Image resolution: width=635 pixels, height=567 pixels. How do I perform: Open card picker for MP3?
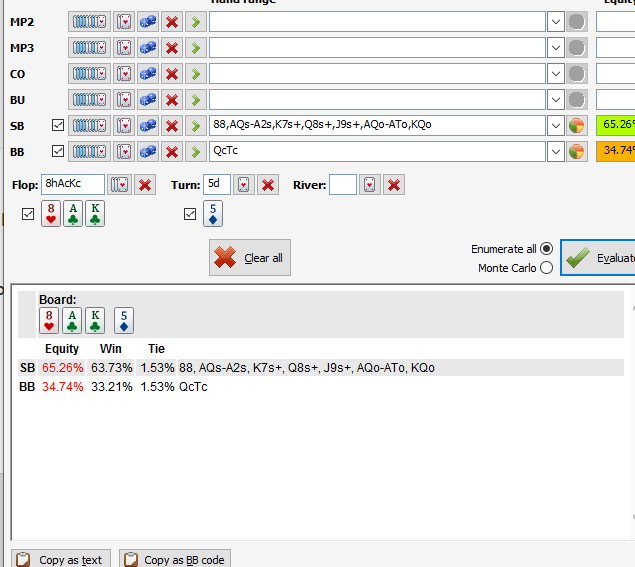(124, 48)
